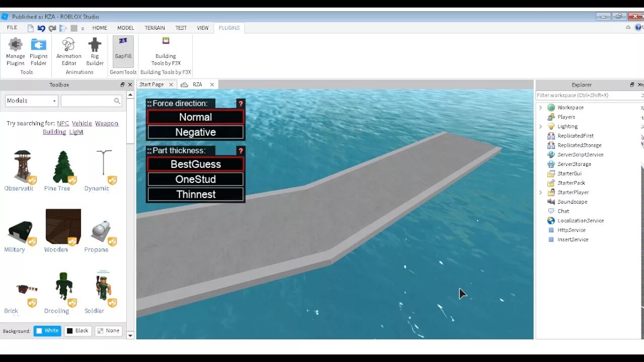The image size is (644, 362).
Task: Switch to the TEST ribbon tab
Action: [181, 28]
